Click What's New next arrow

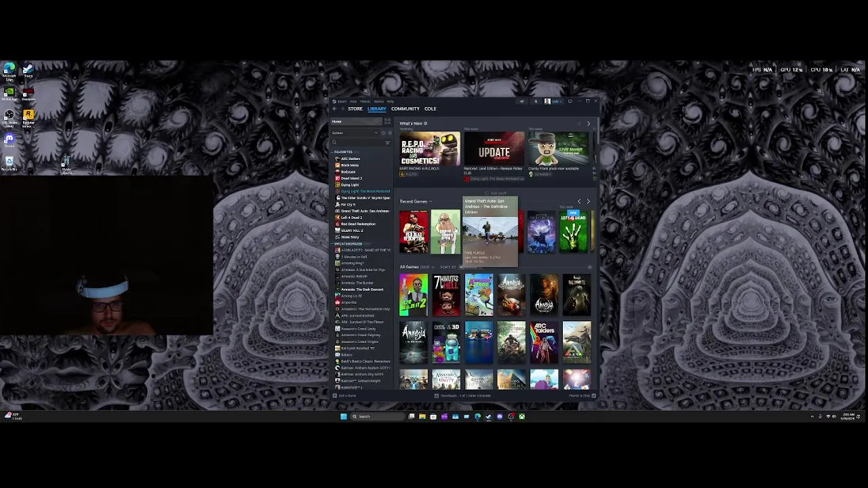pos(589,123)
